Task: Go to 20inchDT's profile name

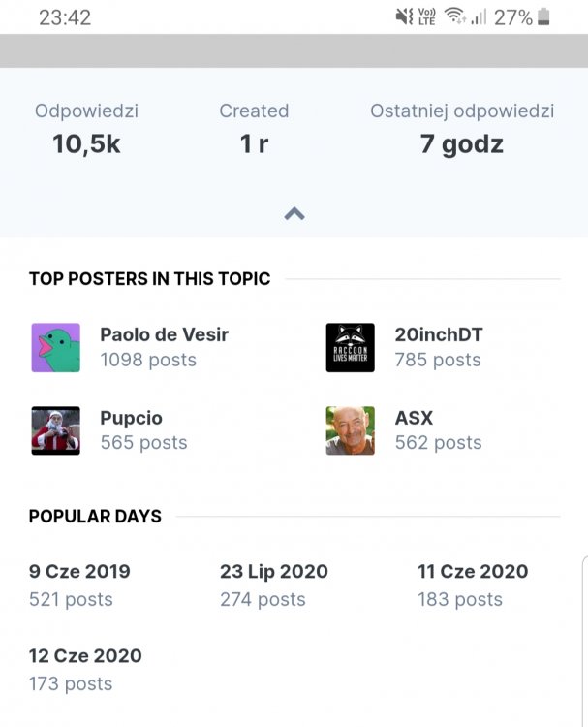Action: click(438, 335)
